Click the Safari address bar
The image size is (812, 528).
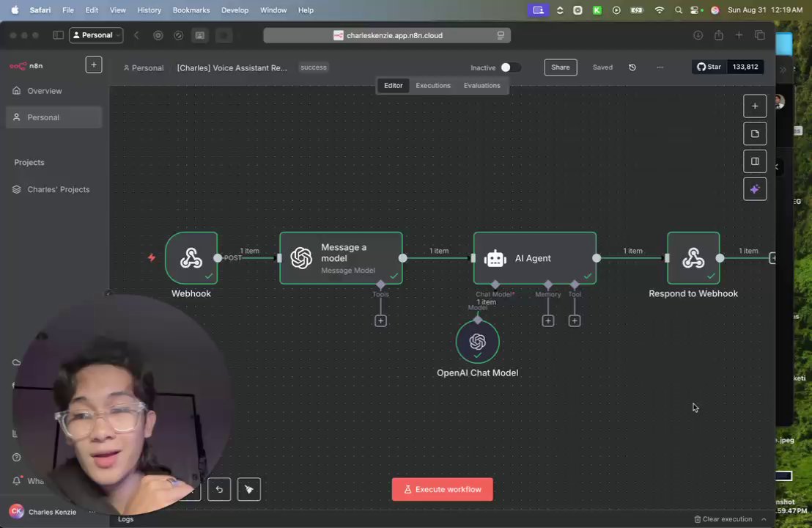(387, 35)
